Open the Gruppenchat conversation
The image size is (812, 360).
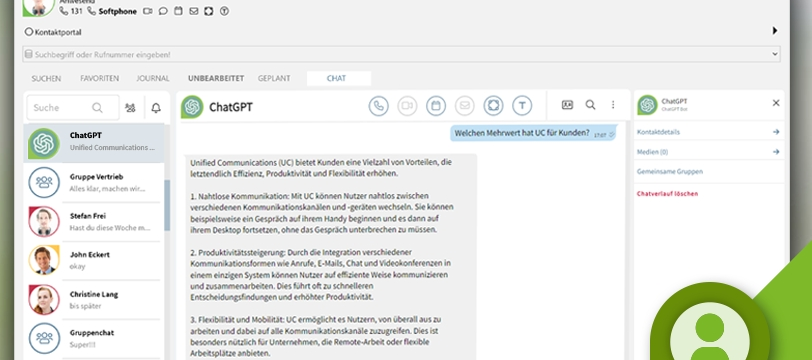[x=94, y=339]
